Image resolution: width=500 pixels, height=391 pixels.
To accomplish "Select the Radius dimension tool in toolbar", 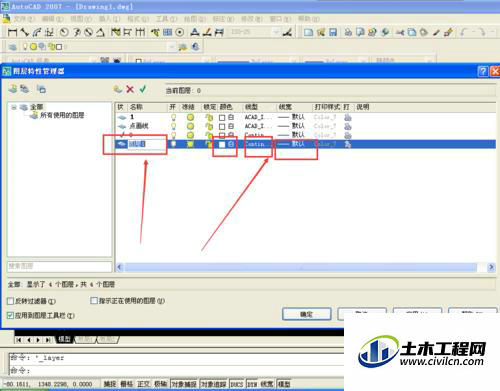I will (64, 32).
